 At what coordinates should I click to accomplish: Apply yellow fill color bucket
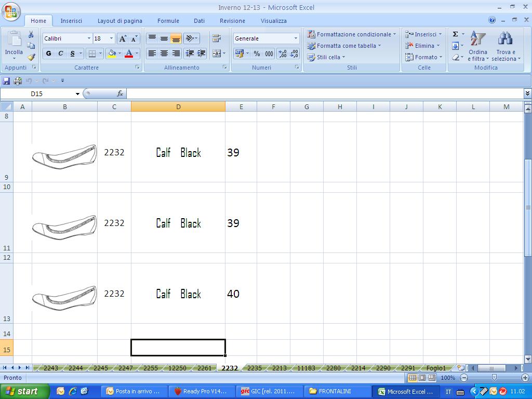111,54
